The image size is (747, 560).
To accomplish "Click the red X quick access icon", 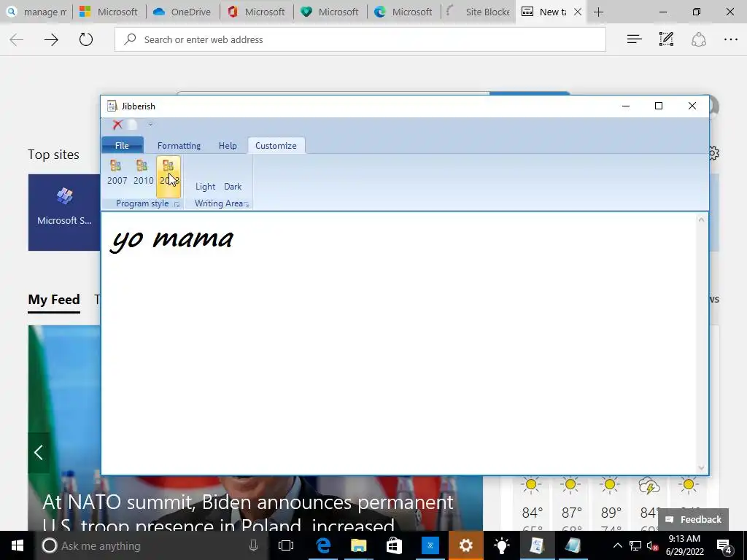I will 117,124.
